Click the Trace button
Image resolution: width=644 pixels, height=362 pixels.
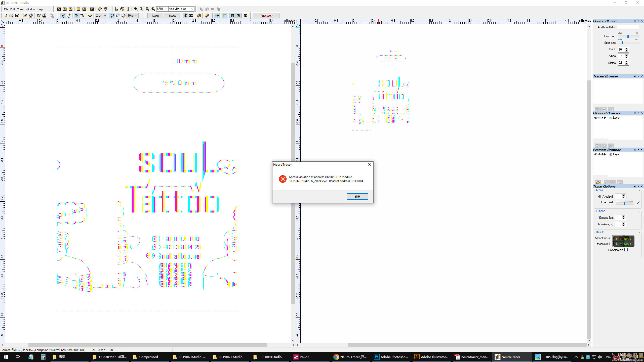click(x=172, y=16)
